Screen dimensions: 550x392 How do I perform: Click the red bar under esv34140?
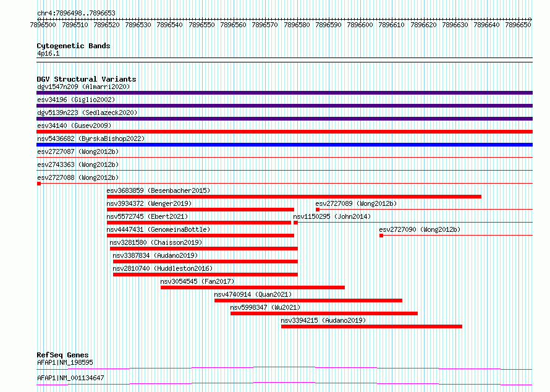coord(284,132)
